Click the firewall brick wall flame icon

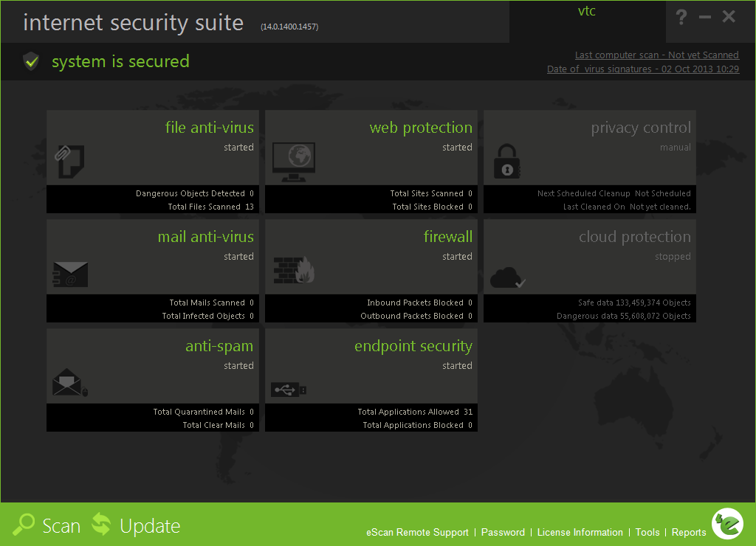pyautogui.click(x=295, y=271)
